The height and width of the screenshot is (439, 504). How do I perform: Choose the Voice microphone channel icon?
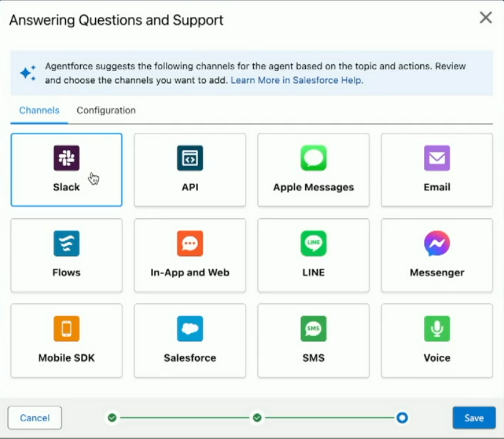coord(437,328)
